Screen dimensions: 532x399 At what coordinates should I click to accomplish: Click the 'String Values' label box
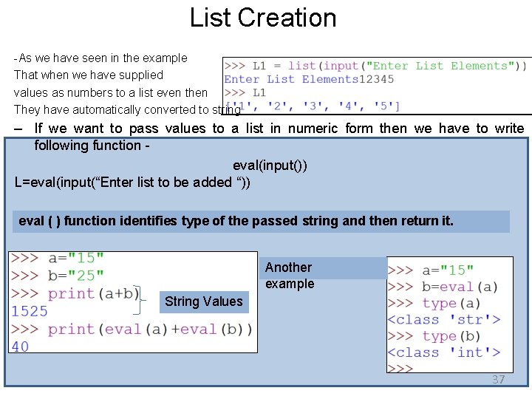coord(204,302)
